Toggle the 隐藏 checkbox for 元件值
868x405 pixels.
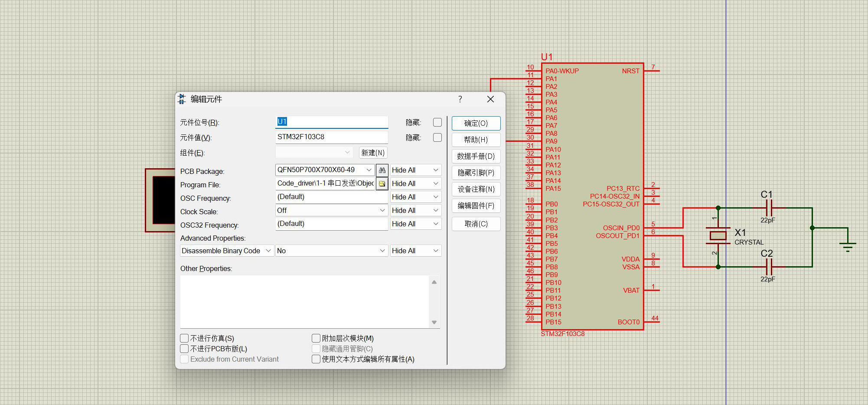click(437, 137)
